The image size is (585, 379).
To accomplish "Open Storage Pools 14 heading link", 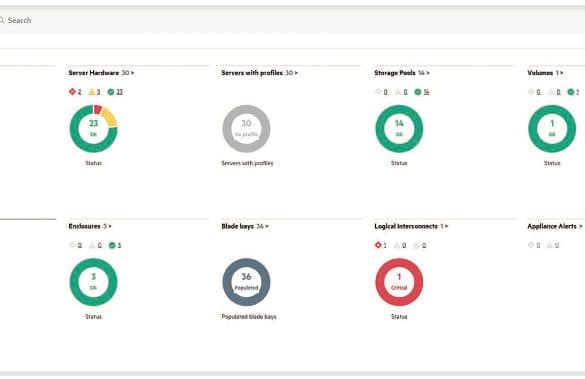I will 402,73.
